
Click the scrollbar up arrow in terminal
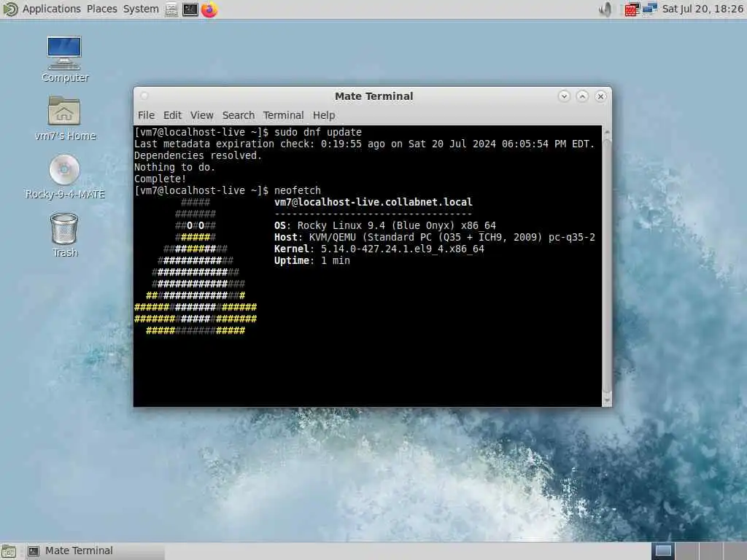tap(607, 131)
